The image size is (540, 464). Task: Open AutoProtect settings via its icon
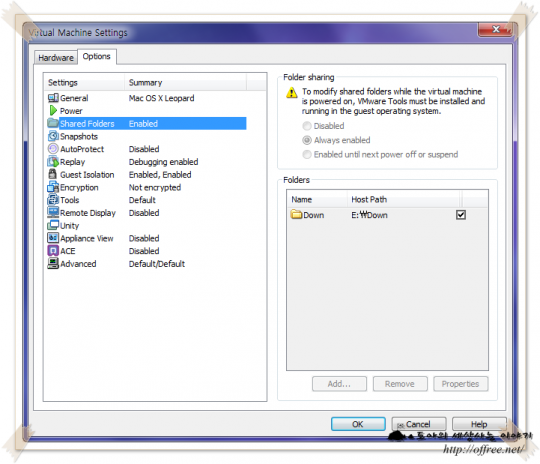click(x=53, y=149)
